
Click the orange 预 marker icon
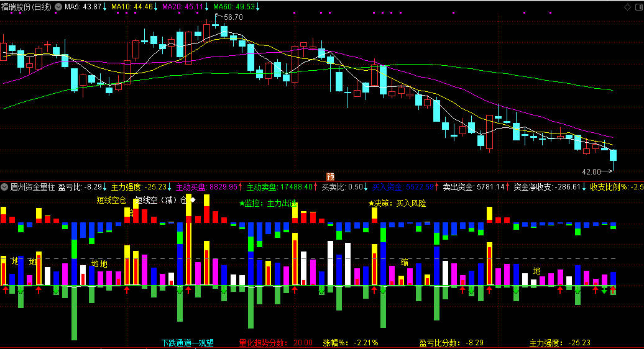pyautogui.click(x=330, y=176)
